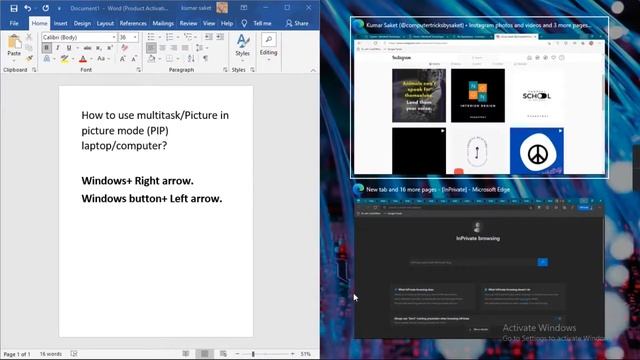Screen dimensions: 640x360
Task: Switch to the Layout tab
Action: [105, 23]
